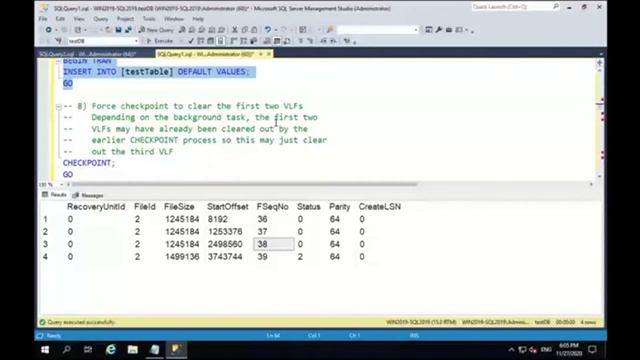The height and width of the screenshot is (360, 640).
Task: Collapse the step 8 comment block outline
Action: pyautogui.click(x=58, y=107)
